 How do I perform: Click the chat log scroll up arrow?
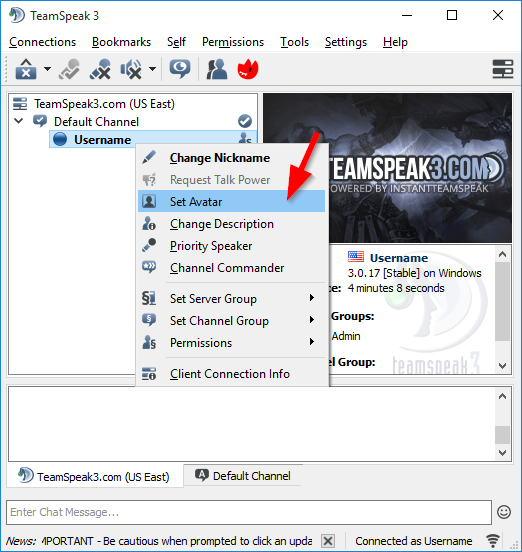[502, 396]
